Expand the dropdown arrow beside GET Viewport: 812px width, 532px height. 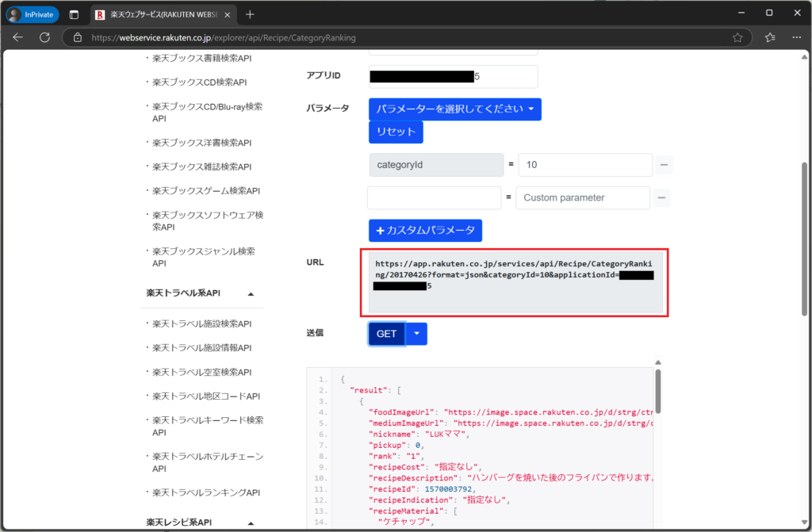pos(417,334)
